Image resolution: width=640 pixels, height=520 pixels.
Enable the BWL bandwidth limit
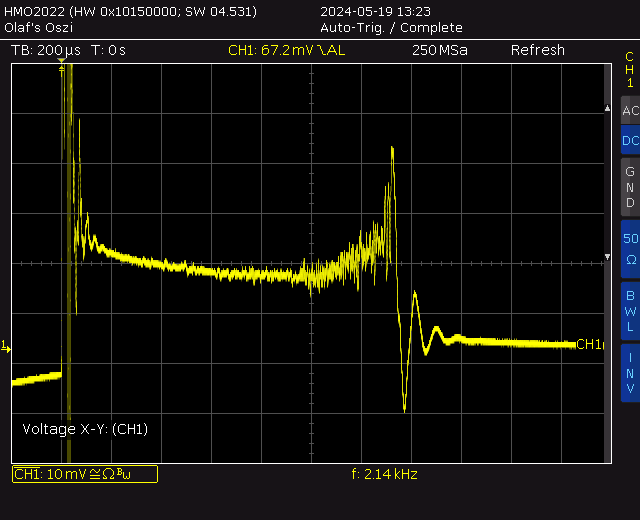(x=629, y=310)
